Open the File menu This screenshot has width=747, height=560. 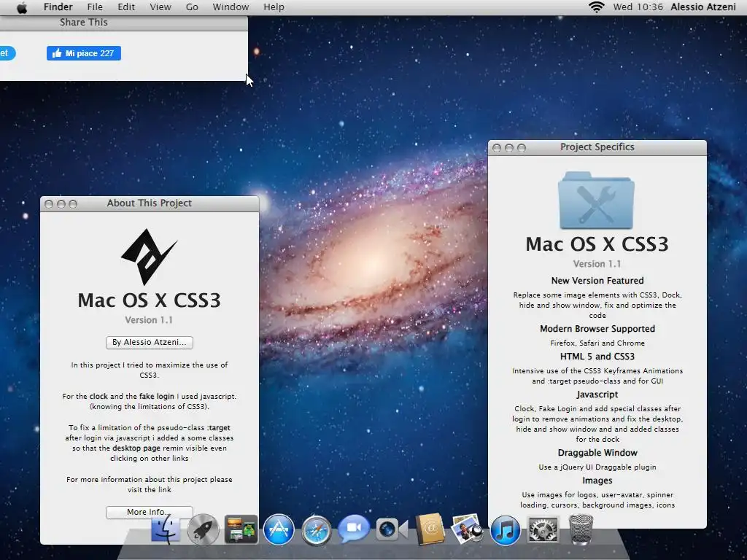pyautogui.click(x=95, y=7)
